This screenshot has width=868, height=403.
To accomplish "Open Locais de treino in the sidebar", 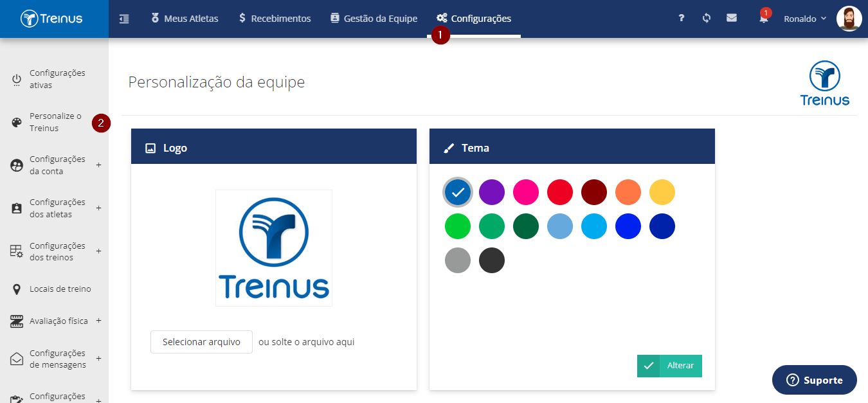I will (x=60, y=289).
